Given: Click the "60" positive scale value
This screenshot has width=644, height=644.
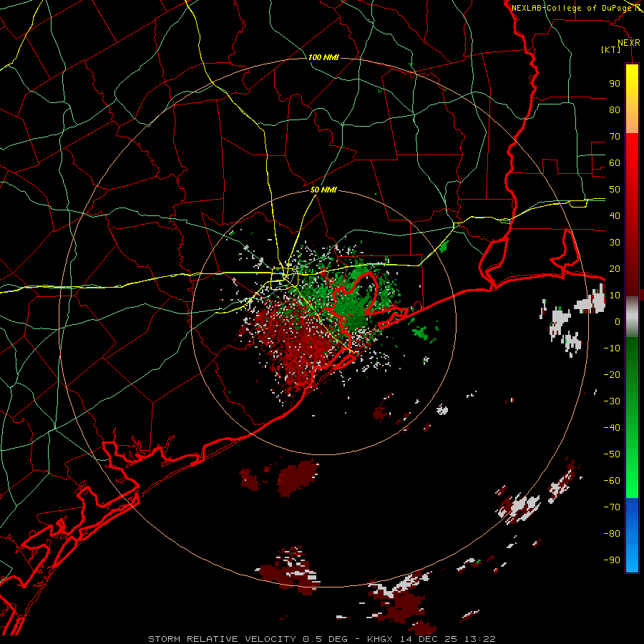Looking at the screenshot, I should pyautogui.click(x=615, y=162).
